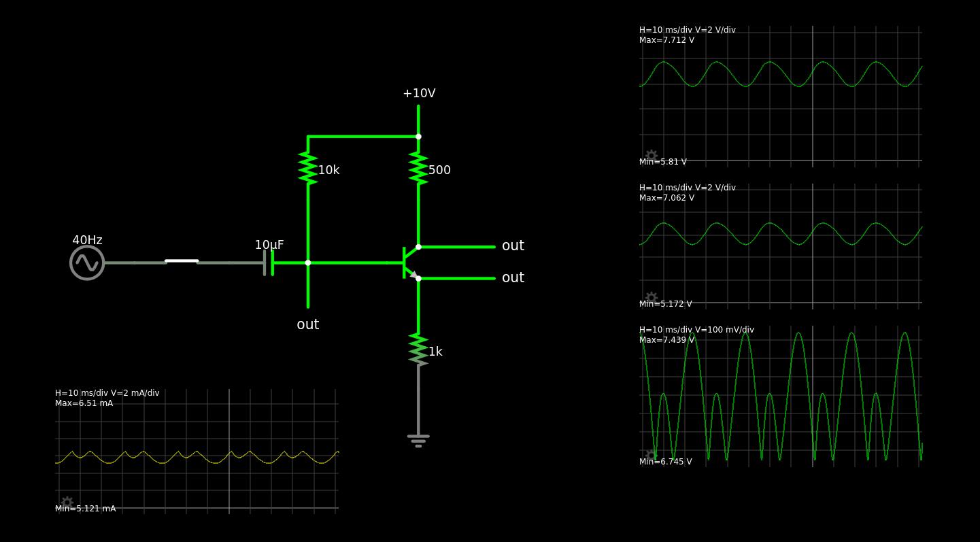Image resolution: width=980 pixels, height=542 pixels.
Task: Toggle the switch between source and capacitor
Action: pos(182,261)
